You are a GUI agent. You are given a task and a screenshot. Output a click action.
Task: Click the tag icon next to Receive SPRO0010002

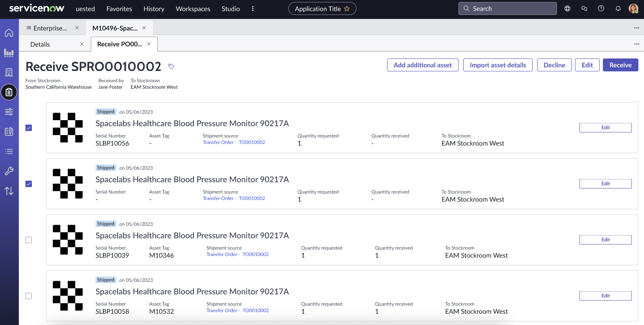171,67
